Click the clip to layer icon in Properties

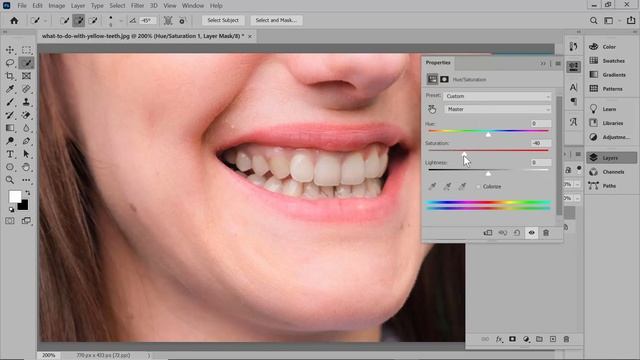pyautogui.click(x=488, y=233)
